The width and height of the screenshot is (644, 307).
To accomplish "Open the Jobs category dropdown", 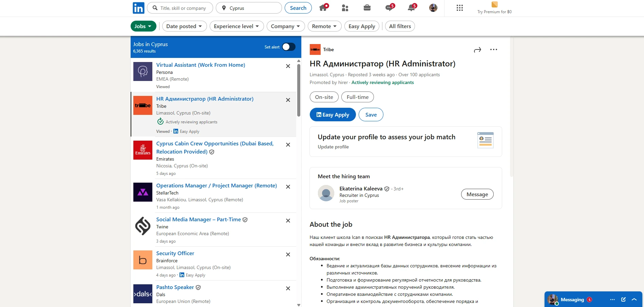I will [x=143, y=26].
